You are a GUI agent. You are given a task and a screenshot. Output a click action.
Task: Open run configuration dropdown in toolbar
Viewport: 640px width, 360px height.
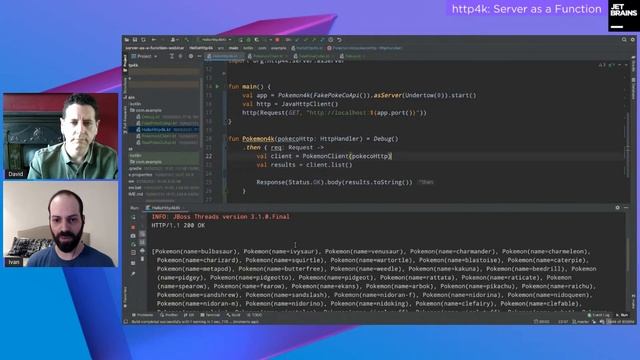pyautogui.click(x=214, y=40)
